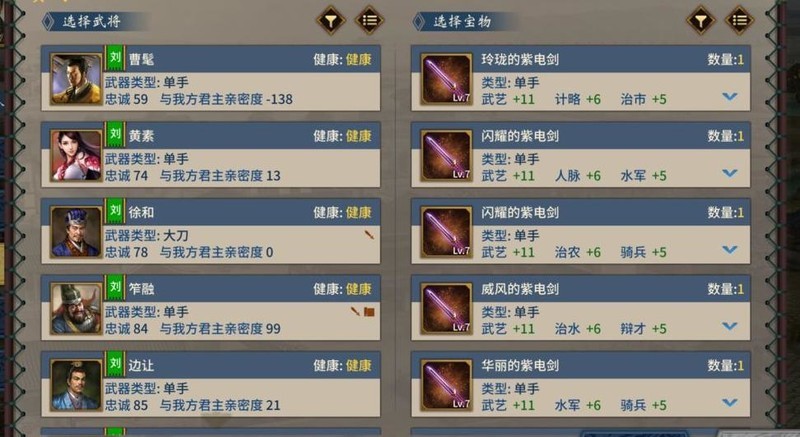The image size is (800, 437).
Task: Click 笮融's equipped book item icon
Action: [370, 312]
